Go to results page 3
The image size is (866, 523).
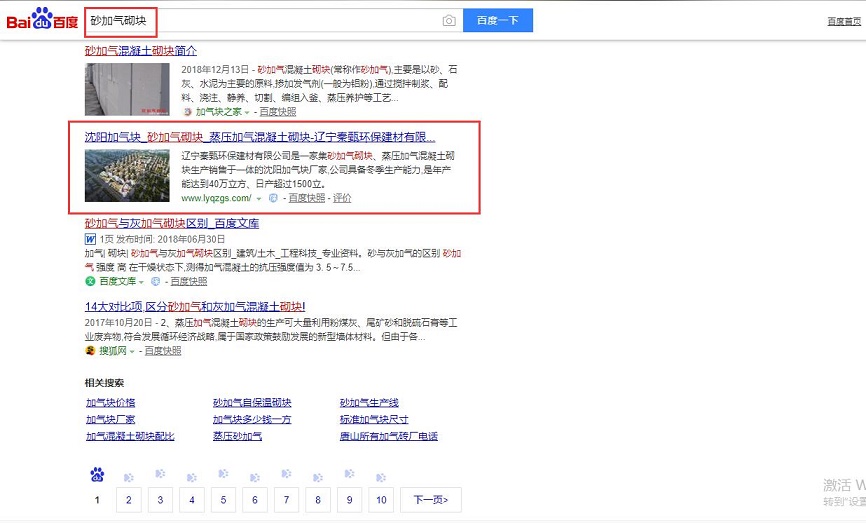(x=160, y=500)
